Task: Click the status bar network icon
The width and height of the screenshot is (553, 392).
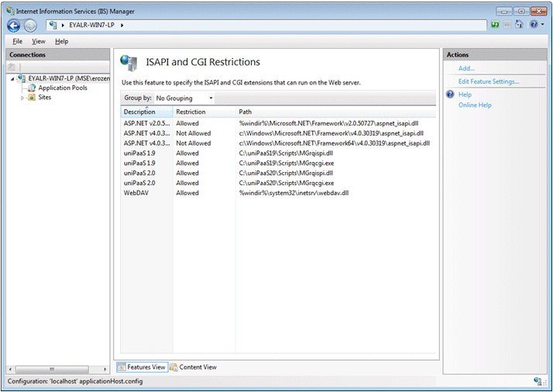Action: [538, 381]
